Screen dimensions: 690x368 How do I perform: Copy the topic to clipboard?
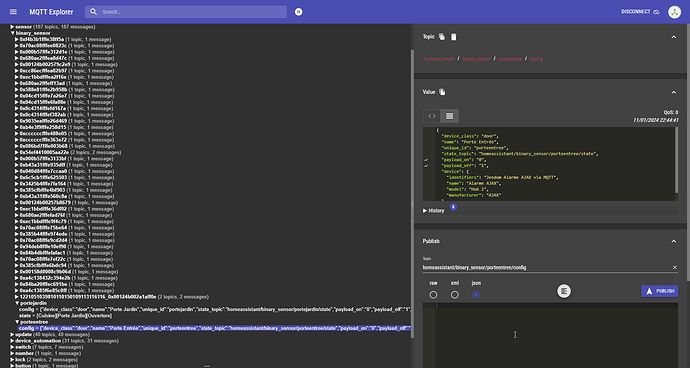pos(442,37)
